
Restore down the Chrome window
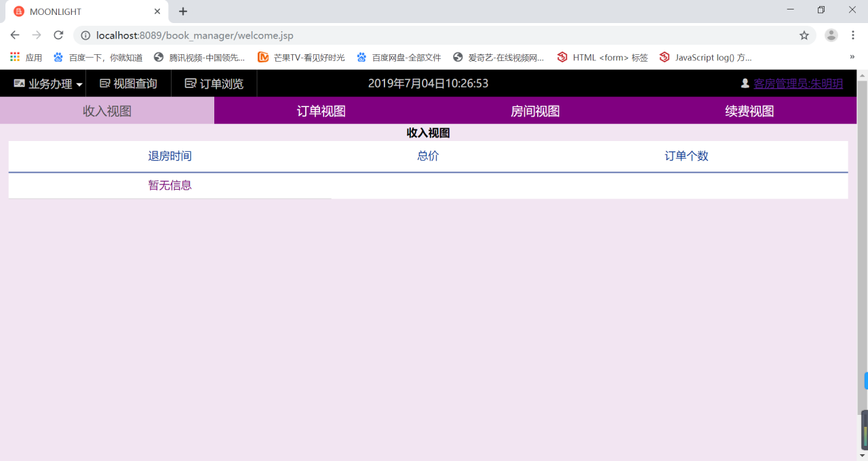click(x=821, y=9)
